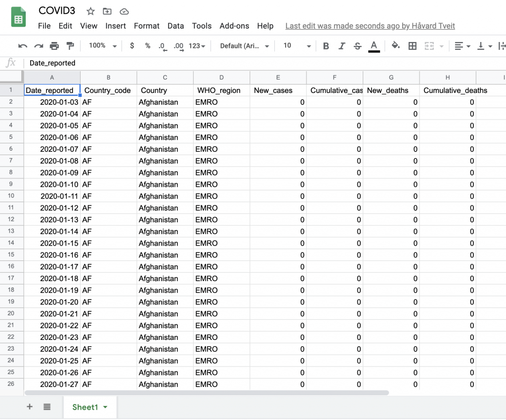The image size is (506, 420).
Task: Click the COVID3 document title
Action: 57,11
